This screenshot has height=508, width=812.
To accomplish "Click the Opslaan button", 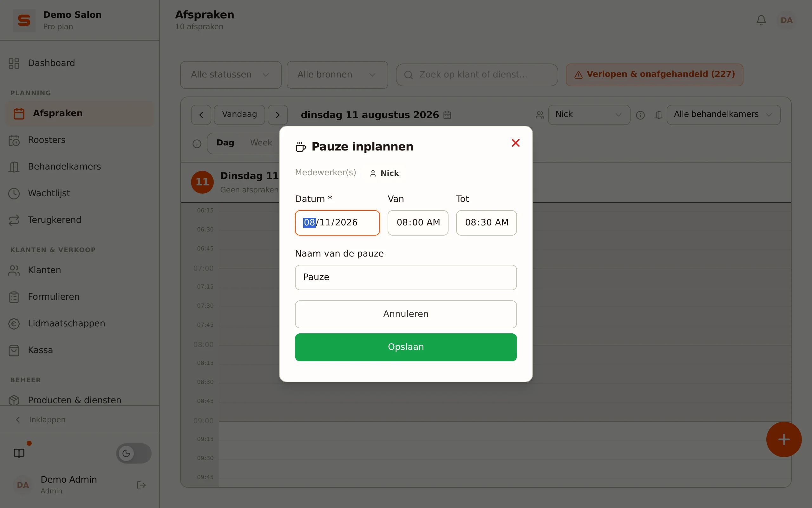I will click(x=406, y=347).
